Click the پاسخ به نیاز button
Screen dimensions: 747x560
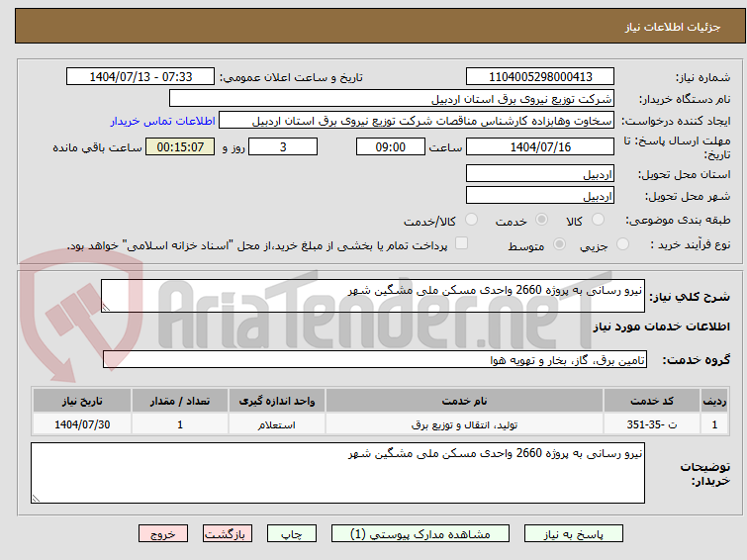573,534
